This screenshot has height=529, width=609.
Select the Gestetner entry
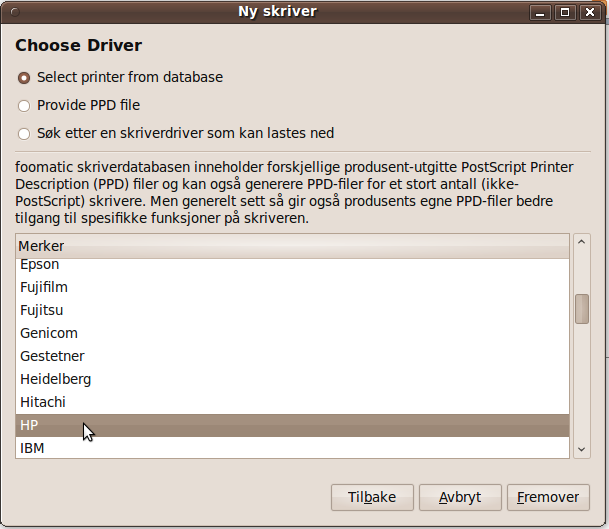click(x=52, y=357)
